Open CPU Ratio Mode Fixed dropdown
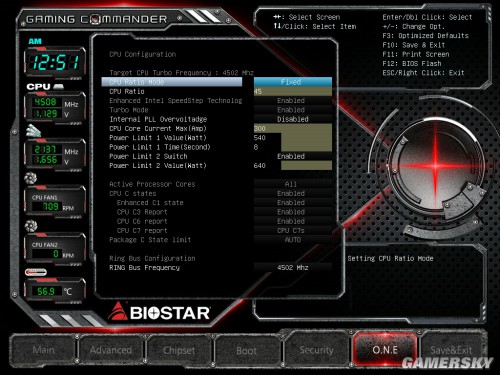 [x=293, y=82]
